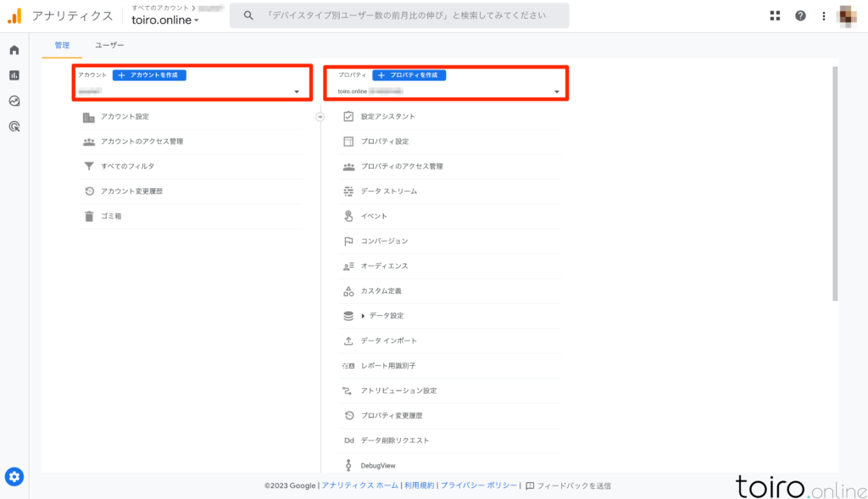Click the プロパティを作成 button
Image resolution: width=868 pixels, height=499 pixels.
[409, 75]
